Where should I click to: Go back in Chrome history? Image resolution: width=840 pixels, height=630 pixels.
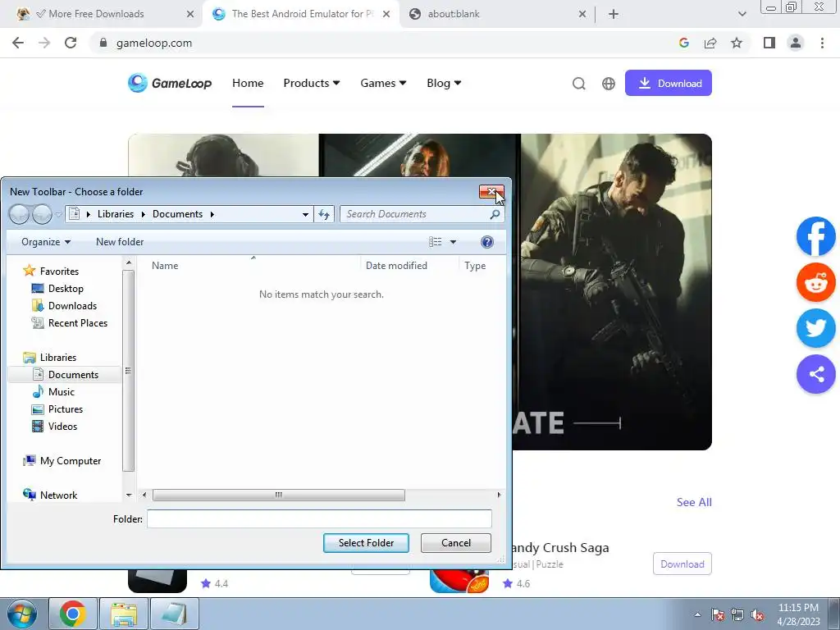tap(18, 43)
